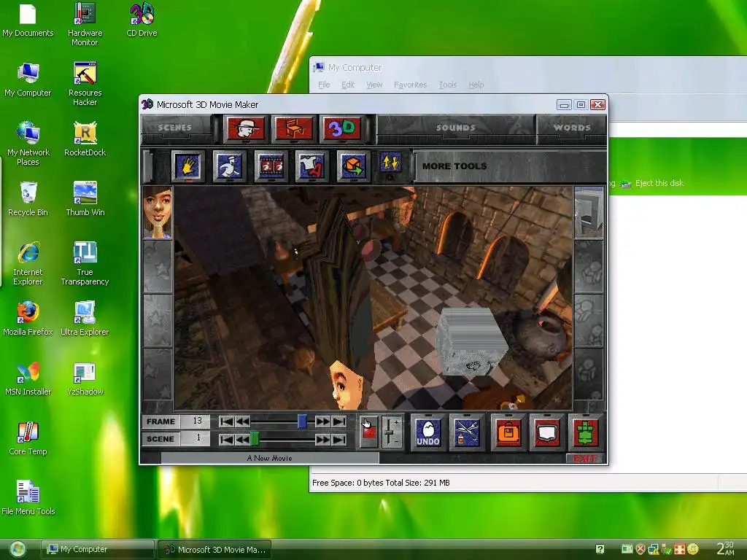Image resolution: width=747 pixels, height=560 pixels.
Task: Open File menu in My Computer window
Action: tap(324, 85)
